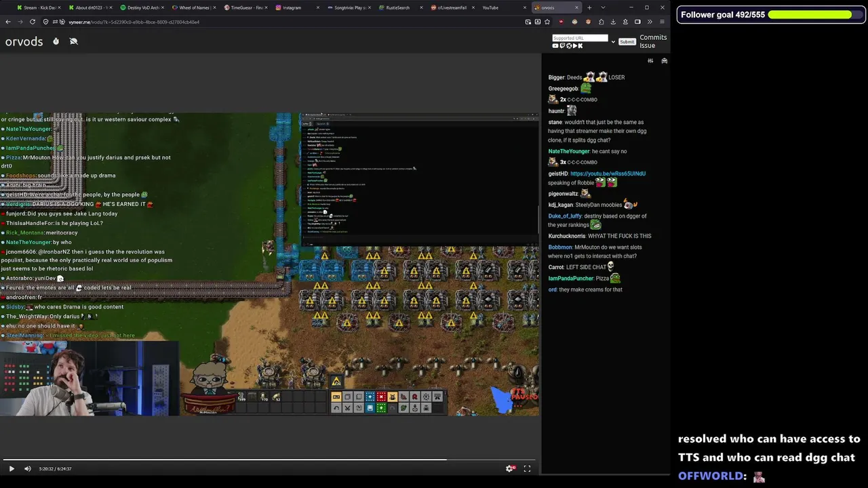Open the browser downloads panel

click(613, 22)
